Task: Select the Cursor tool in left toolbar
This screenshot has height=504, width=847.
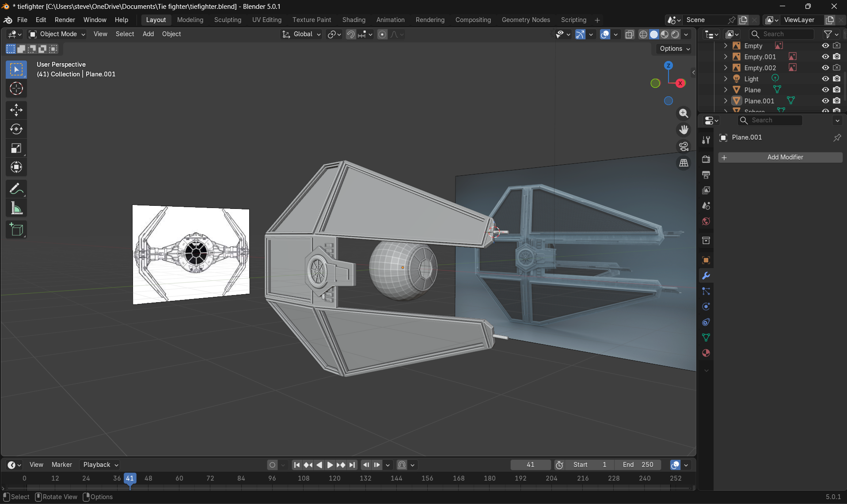Action: tap(16, 89)
